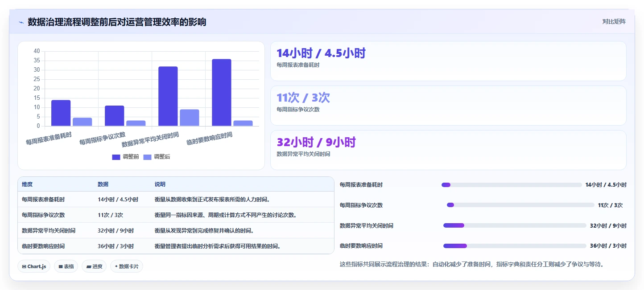The width and height of the screenshot is (644, 290).
Task: Click progress value label 36小时 / 3小时
Action: click(x=608, y=246)
